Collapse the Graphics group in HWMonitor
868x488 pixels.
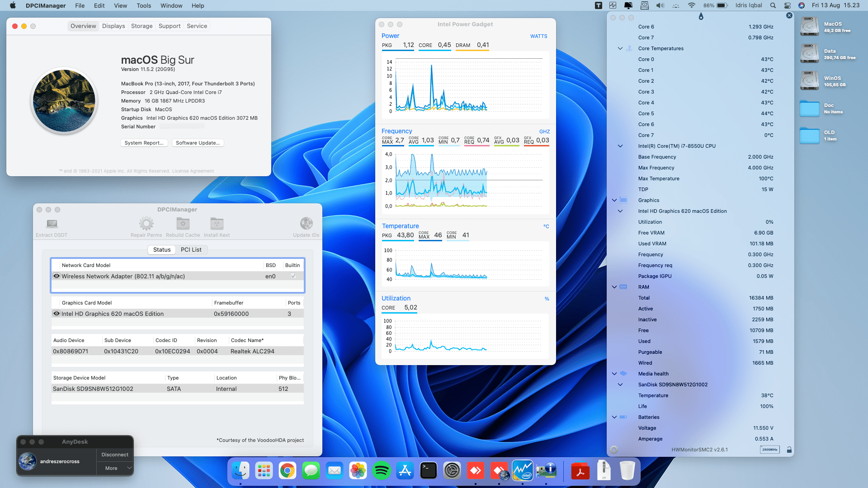[614, 200]
